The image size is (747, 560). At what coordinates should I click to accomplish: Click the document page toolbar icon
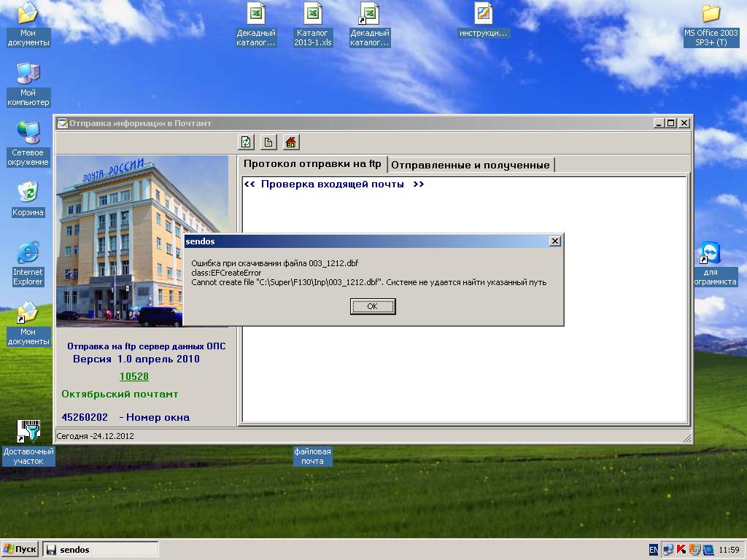point(268,142)
